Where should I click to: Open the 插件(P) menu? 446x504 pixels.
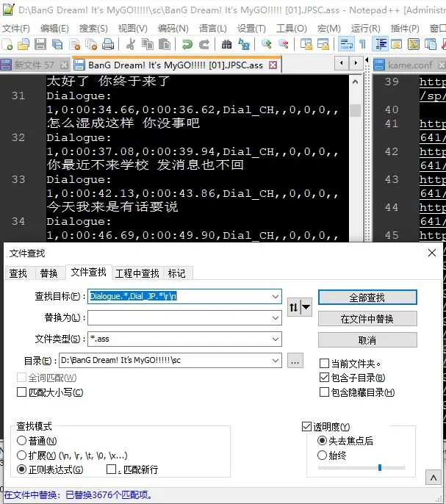point(405,28)
